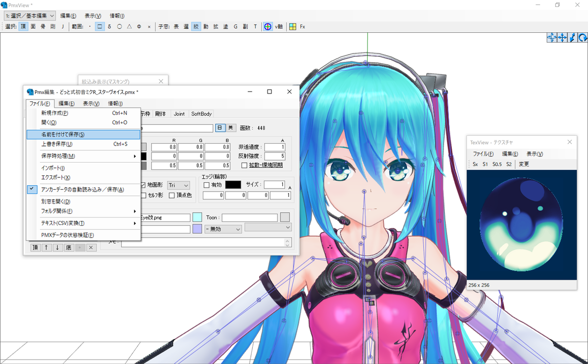Open the 副 sub-window
The width and height of the screenshot is (588, 364).
pos(245,26)
